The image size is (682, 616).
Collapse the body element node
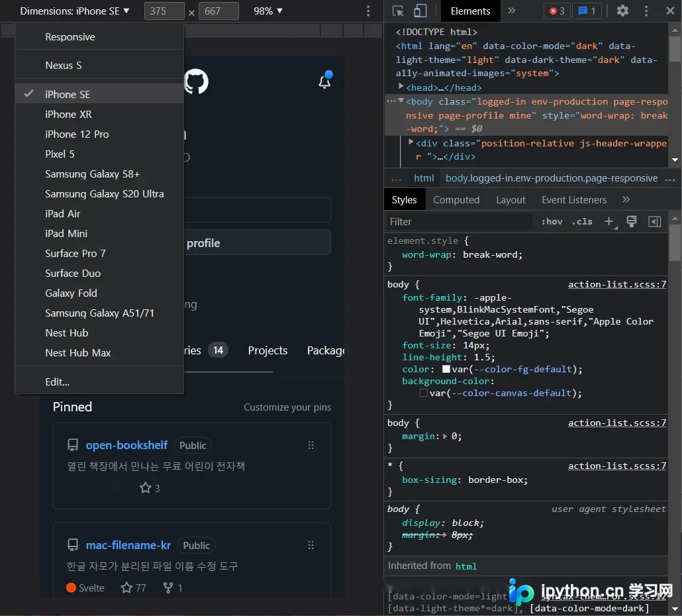coord(401,101)
